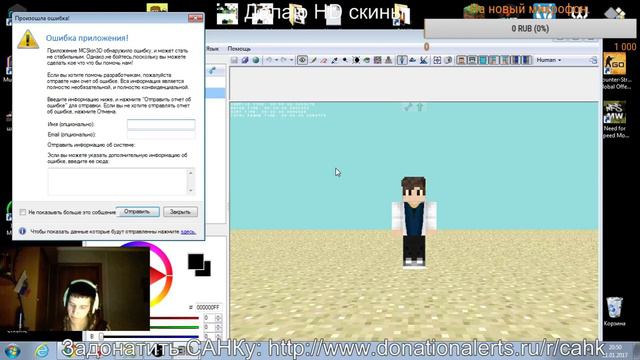Click the Отправить button
This screenshot has width=640, height=360.
137,212
